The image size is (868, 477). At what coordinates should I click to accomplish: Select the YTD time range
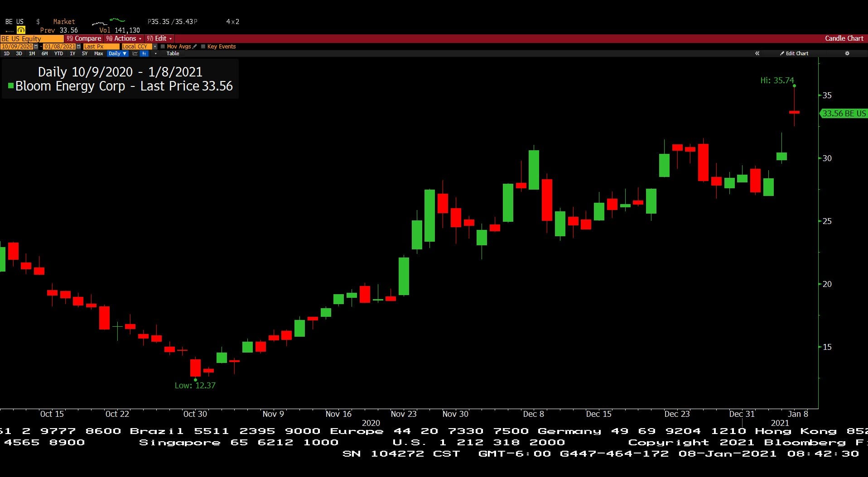(58, 53)
